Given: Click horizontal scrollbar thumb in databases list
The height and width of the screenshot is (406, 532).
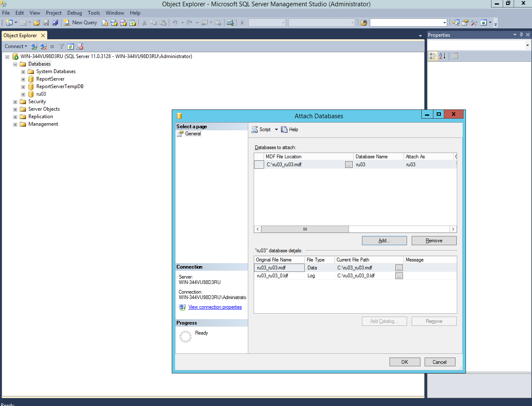Looking at the screenshot, I should click(x=305, y=229).
